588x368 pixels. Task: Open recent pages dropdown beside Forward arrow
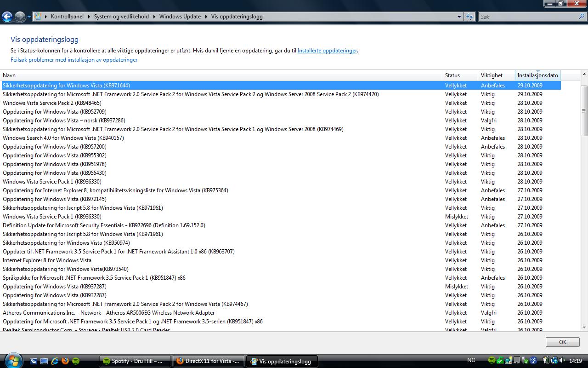[x=29, y=17]
